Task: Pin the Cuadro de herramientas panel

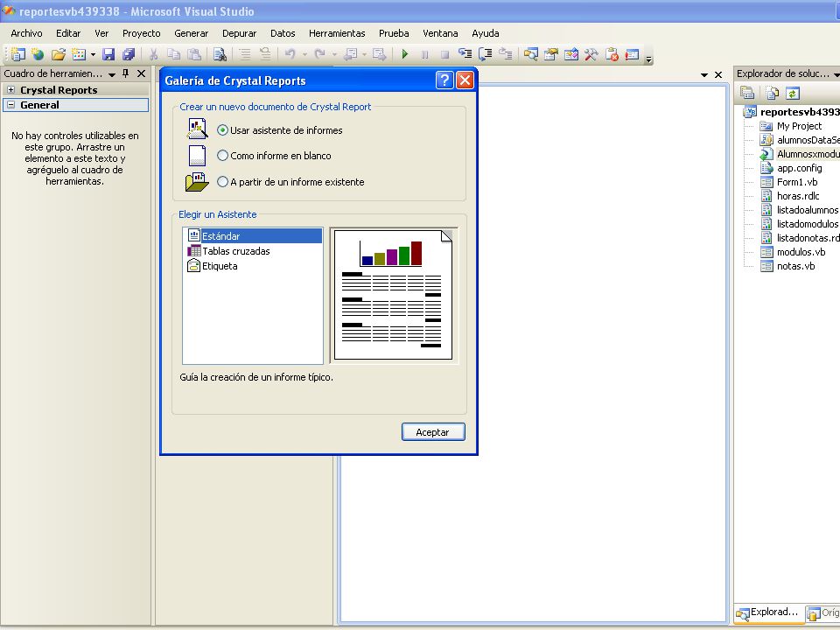Action: click(x=125, y=73)
